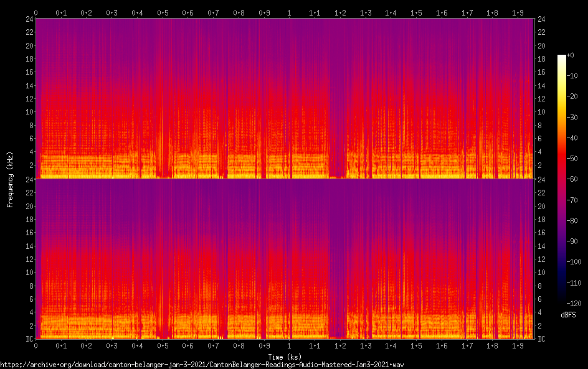This screenshot has width=588, height=369.
Task: Click the "-70" colorbar value
Action: tap(572, 200)
